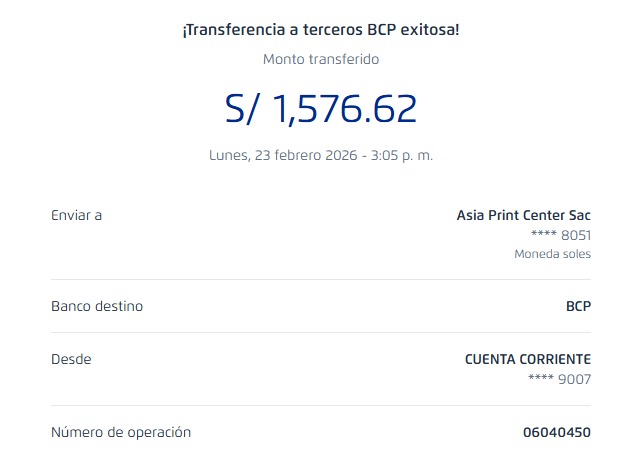Select the destination bank value BCP
Screen dimensions: 621x453
578,306
